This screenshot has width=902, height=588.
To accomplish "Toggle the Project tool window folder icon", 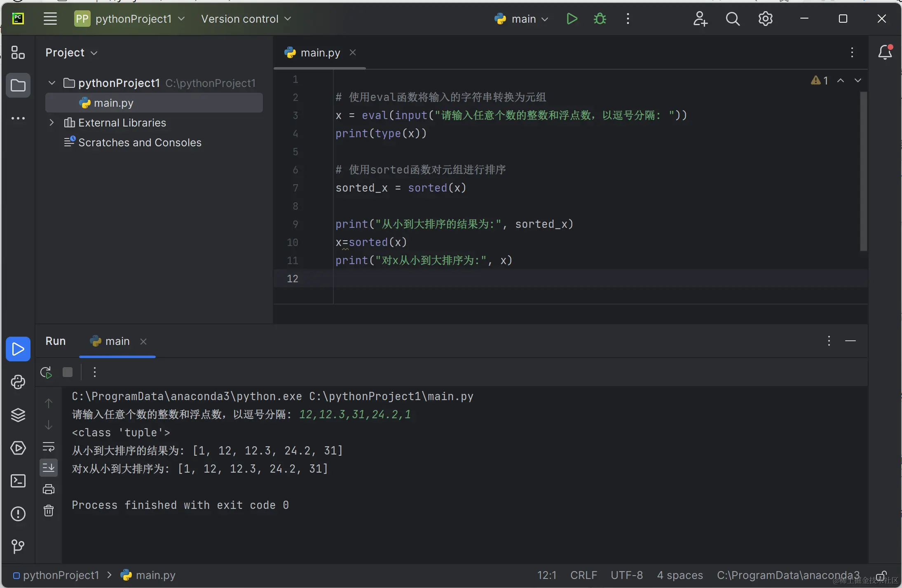I will click(18, 86).
